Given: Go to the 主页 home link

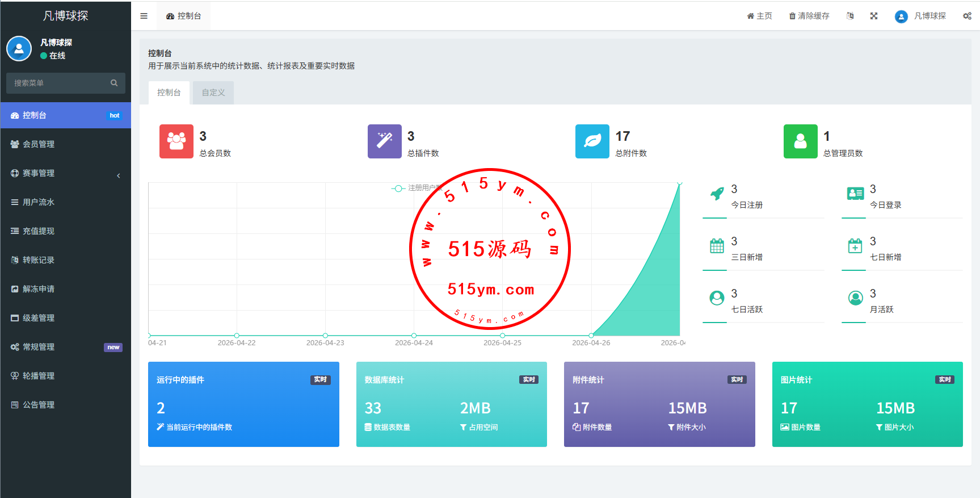Looking at the screenshot, I should click(759, 16).
